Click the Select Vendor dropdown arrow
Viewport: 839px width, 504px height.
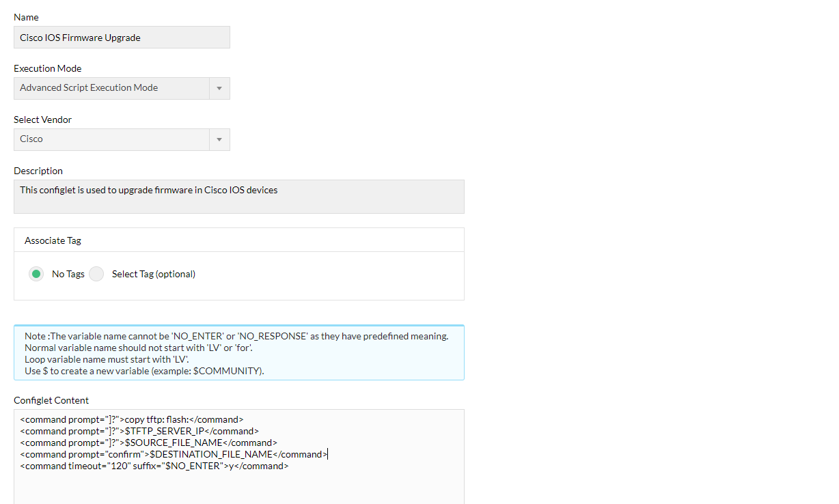tap(219, 139)
